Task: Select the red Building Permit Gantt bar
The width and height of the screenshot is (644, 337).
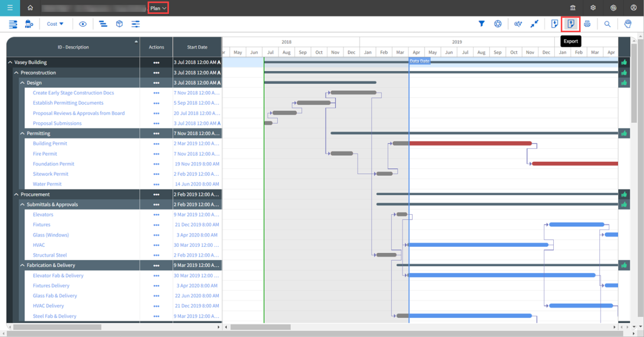Action: pyautogui.click(x=470, y=143)
